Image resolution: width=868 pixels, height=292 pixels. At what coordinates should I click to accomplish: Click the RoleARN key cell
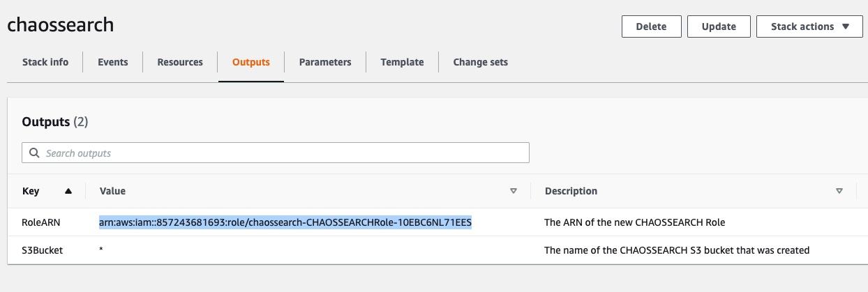(41, 223)
